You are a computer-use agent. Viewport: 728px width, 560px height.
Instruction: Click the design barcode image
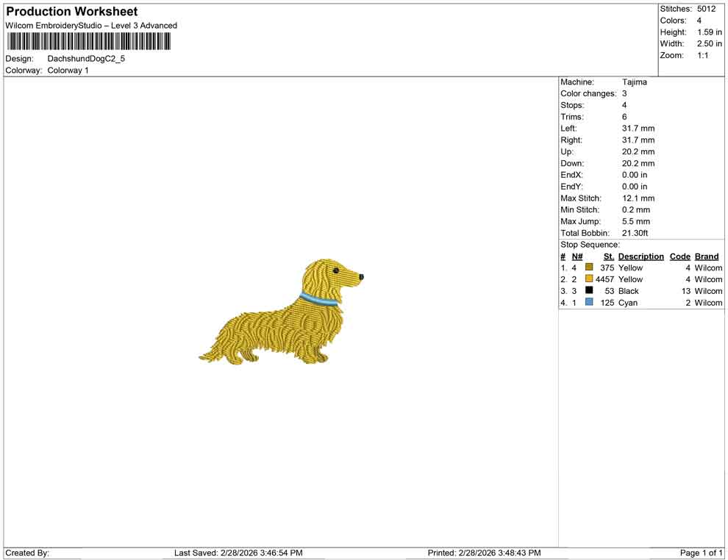tap(88, 42)
